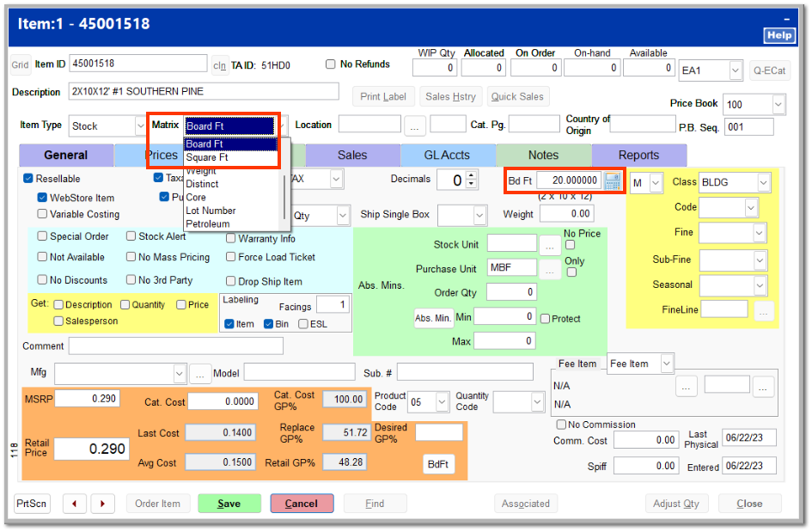Open Adjust Qty

tap(675, 504)
